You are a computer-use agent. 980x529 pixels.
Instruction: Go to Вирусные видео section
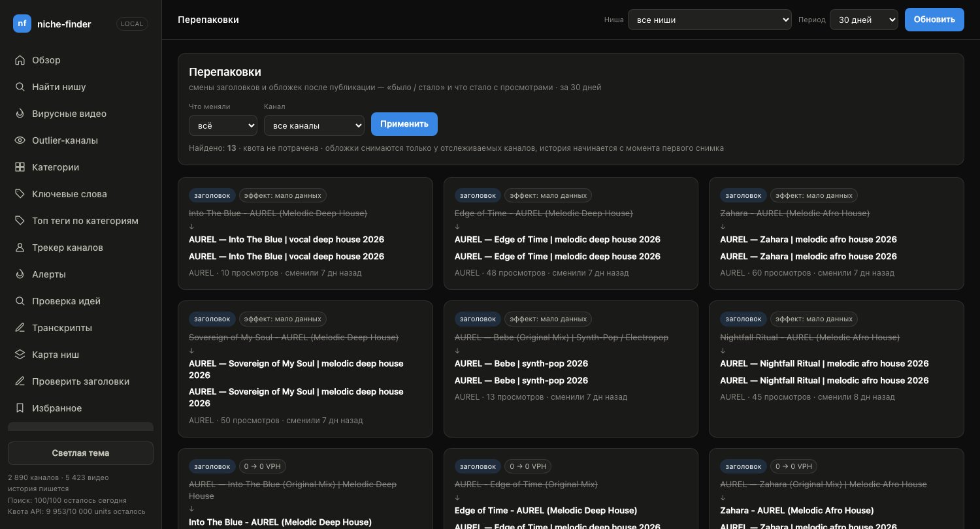(80, 114)
